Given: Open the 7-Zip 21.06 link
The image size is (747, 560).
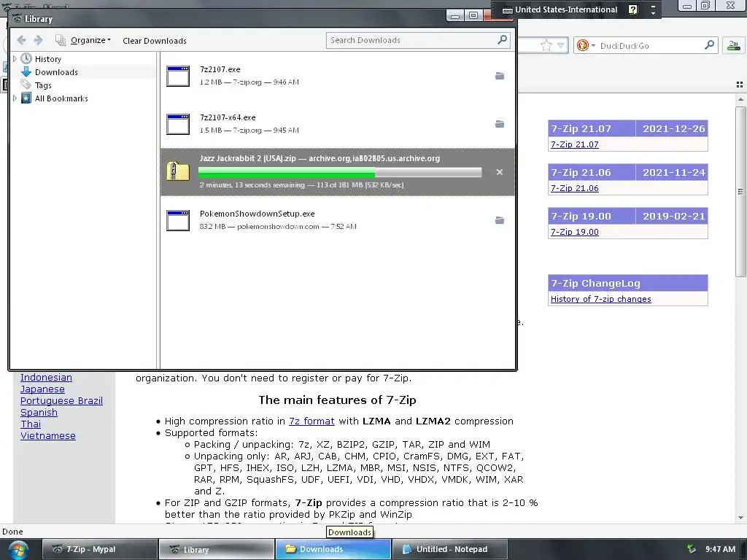Looking at the screenshot, I should point(575,188).
